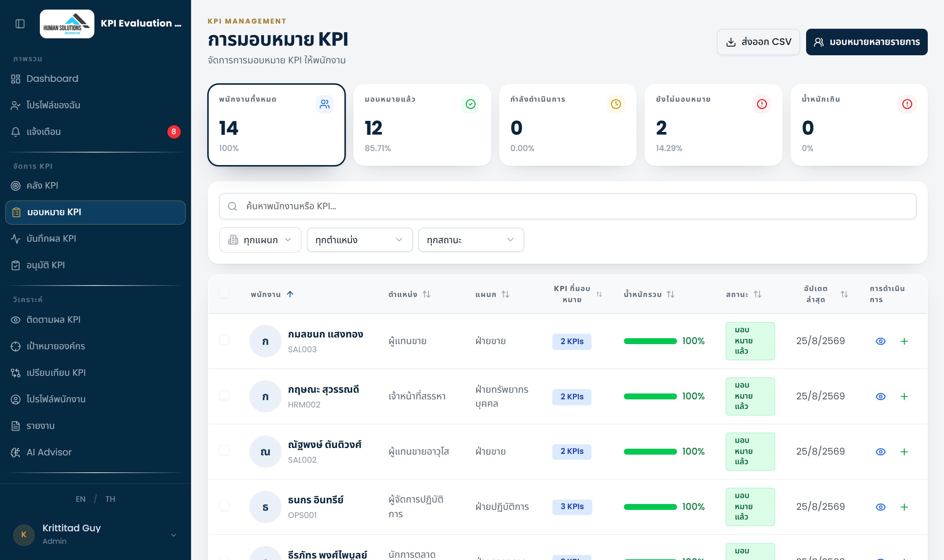This screenshot has width=944, height=560.
Task: Click the 3 KPIs badge for OPS001
Action: (572, 507)
